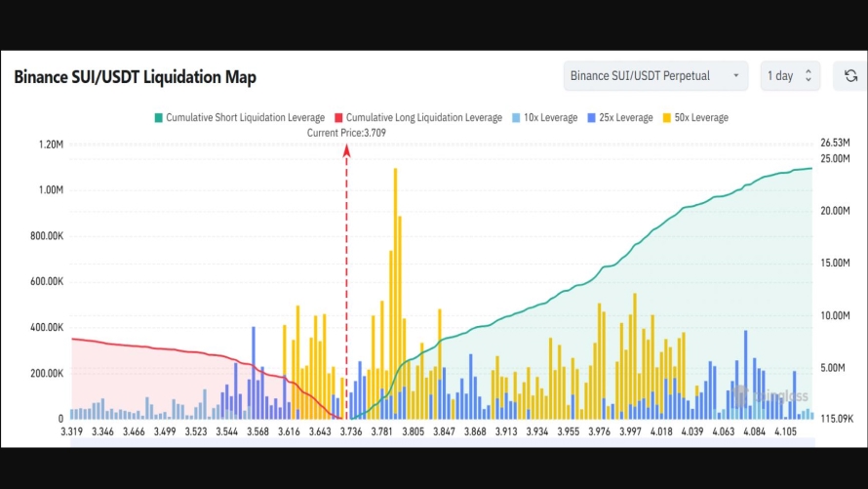Click the Binance SUI/USDT Liquidation Map title
This screenshot has height=489, width=868.
pyautogui.click(x=135, y=77)
